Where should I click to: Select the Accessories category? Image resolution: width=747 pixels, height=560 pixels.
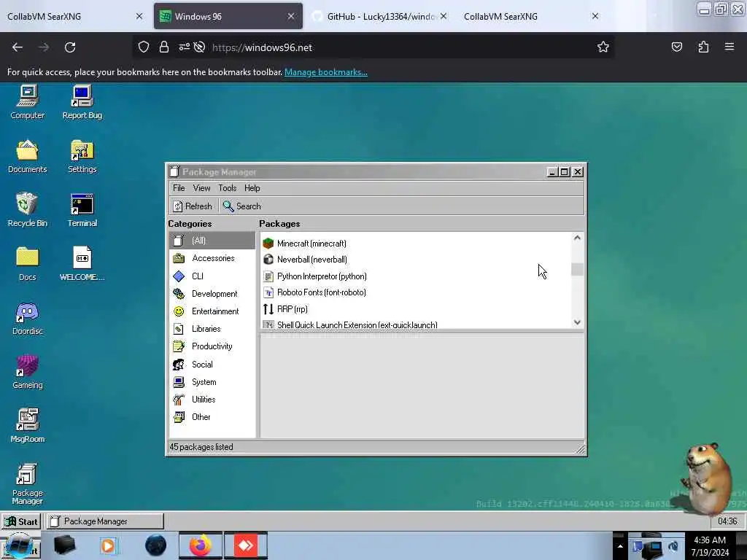pyautogui.click(x=212, y=258)
